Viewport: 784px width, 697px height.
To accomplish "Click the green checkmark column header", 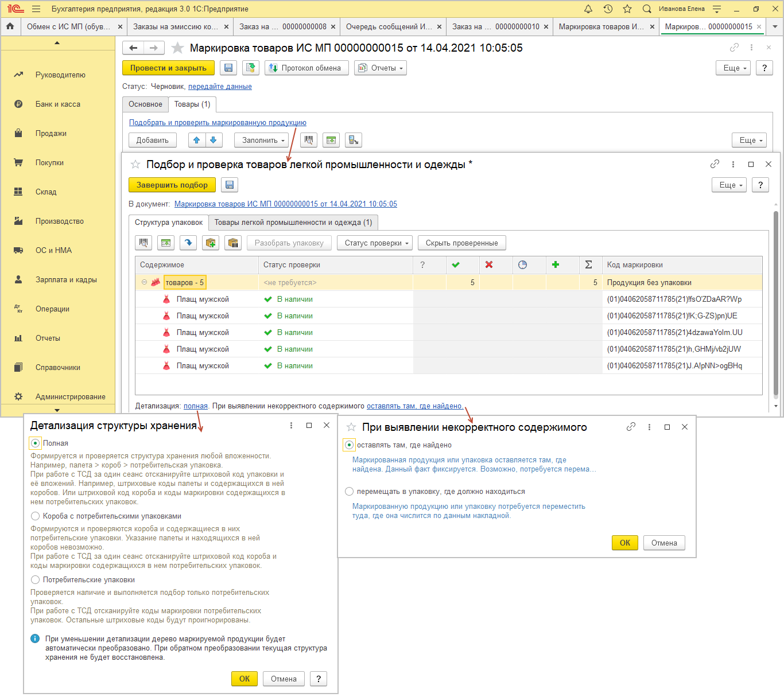I will click(463, 265).
